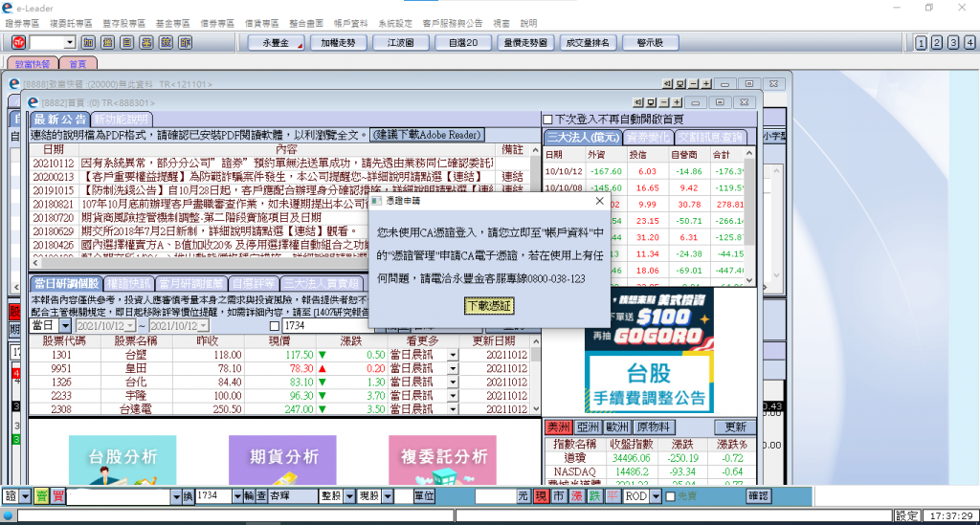The width and height of the screenshot is (980, 525).
Task: Open the 帳戶資料 menu
Action: click(350, 23)
